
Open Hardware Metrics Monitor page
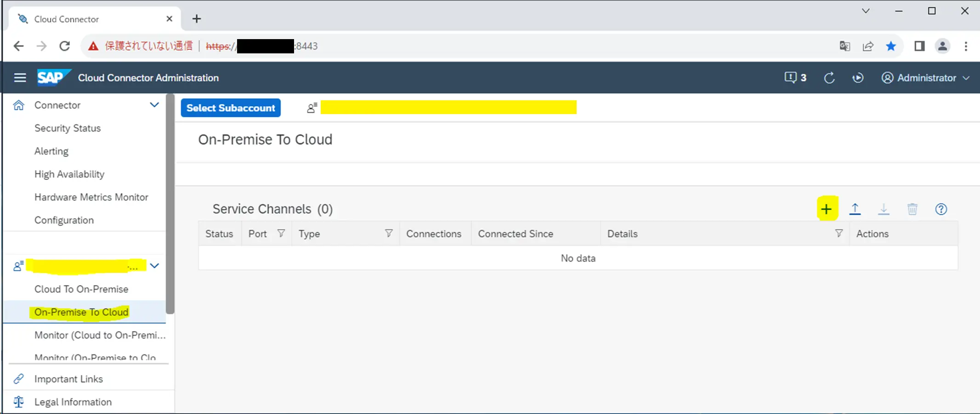pos(91,197)
